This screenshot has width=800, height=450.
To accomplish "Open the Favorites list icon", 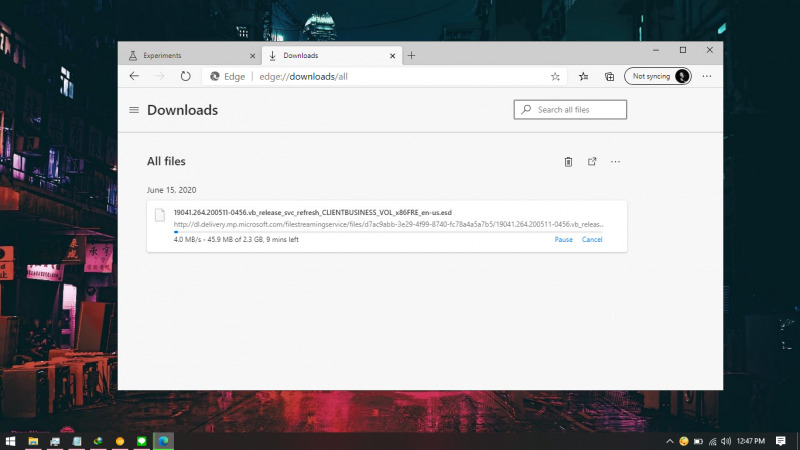I will (583, 77).
